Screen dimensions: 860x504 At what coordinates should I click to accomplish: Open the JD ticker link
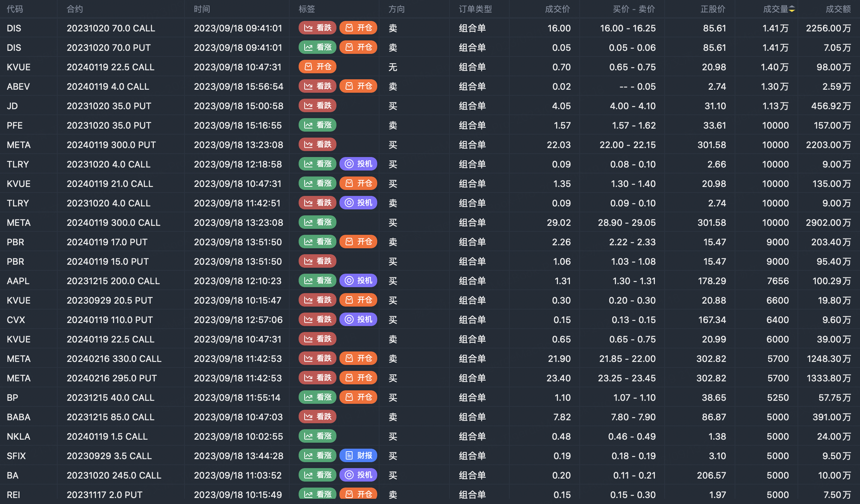point(12,106)
